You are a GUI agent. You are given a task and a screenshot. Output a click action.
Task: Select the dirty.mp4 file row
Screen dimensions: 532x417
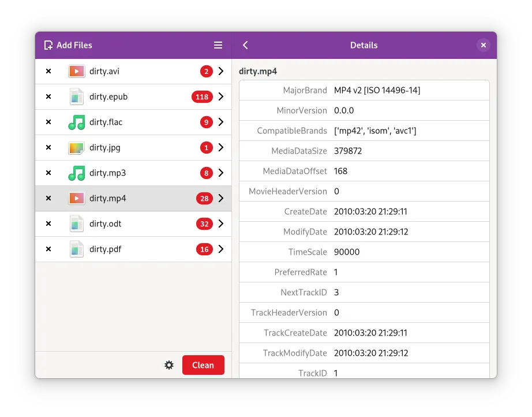[133, 199]
